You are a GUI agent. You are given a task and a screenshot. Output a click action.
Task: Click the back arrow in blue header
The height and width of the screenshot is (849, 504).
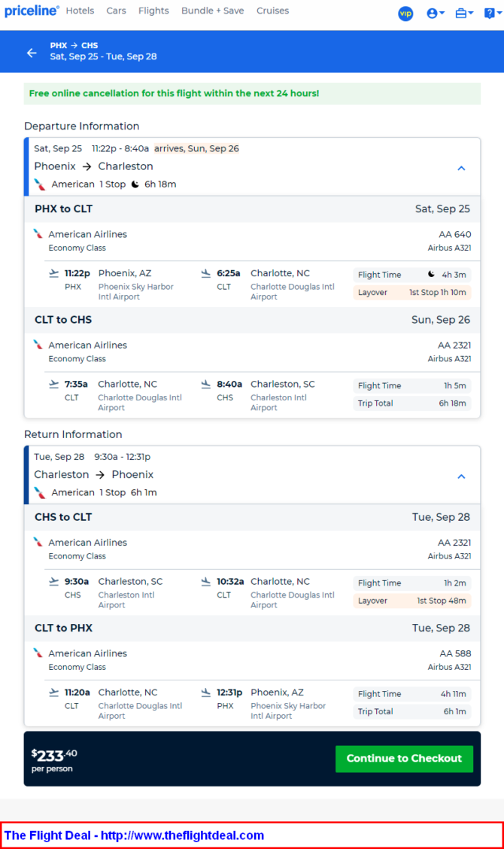click(32, 53)
